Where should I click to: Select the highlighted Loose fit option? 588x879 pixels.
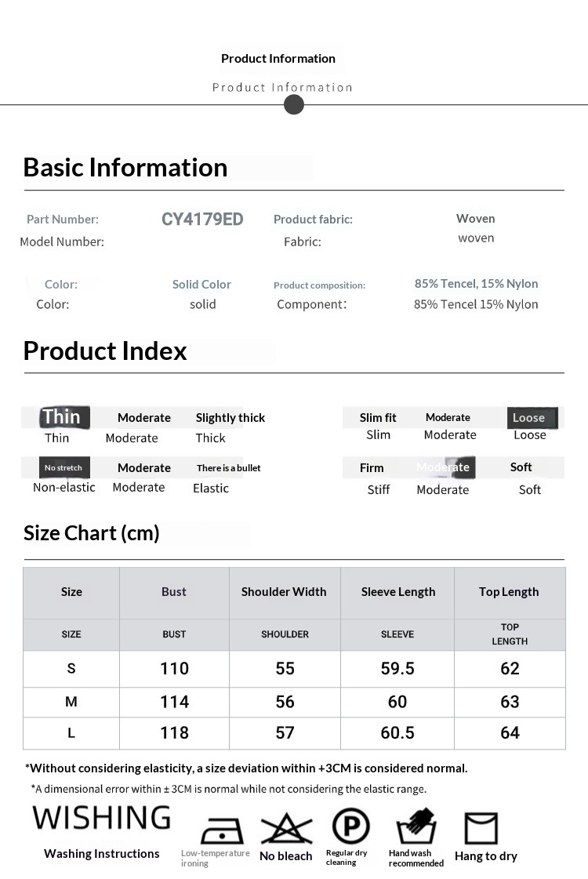click(529, 418)
